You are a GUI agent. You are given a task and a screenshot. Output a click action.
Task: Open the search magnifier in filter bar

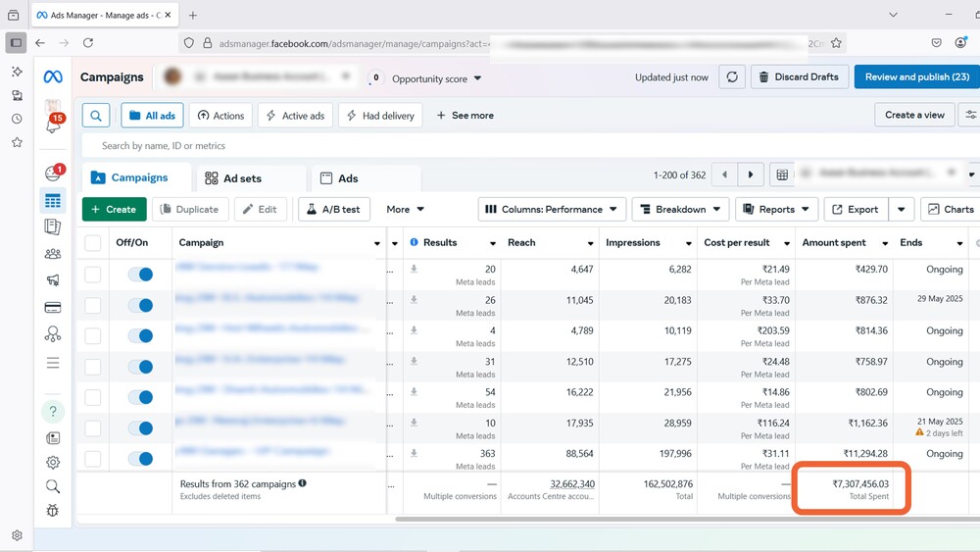(96, 116)
